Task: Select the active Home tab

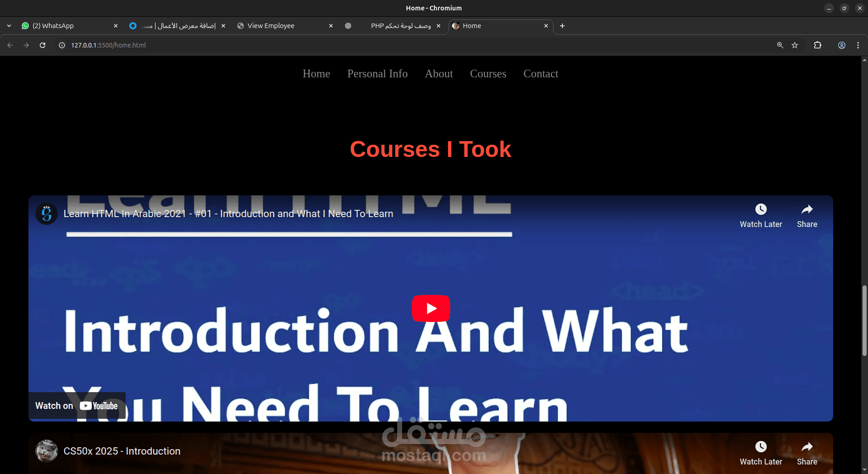Action: point(500,26)
